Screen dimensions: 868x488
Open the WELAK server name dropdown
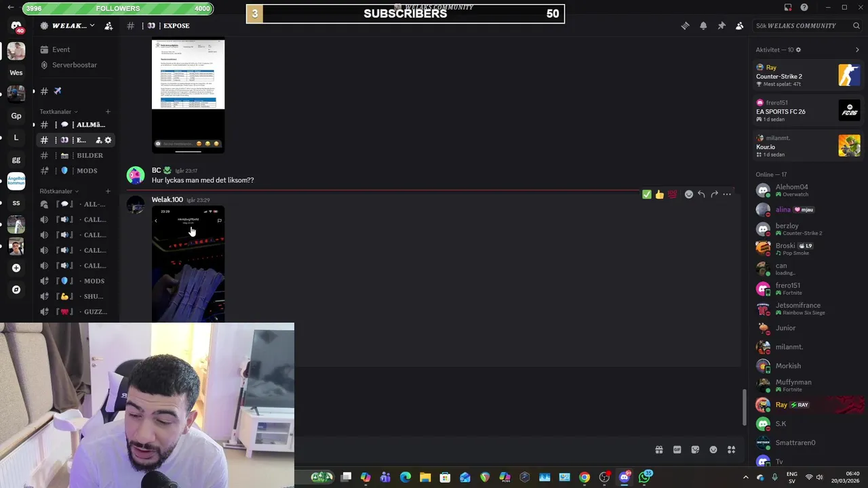[68, 26]
